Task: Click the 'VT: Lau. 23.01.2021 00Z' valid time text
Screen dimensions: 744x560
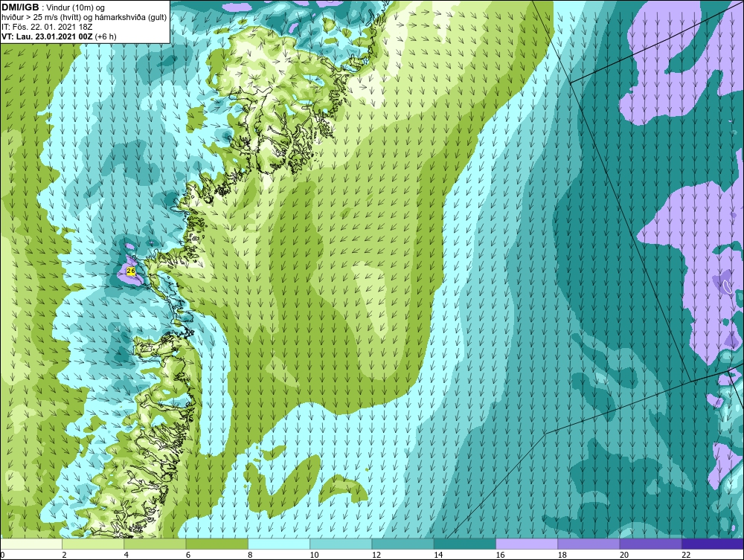Action: (48, 36)
